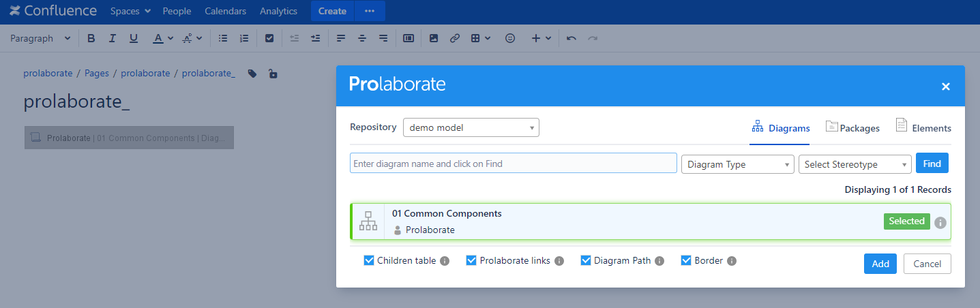Show info about Diagram Path
Image resolution: width=980 pixels, height=308 pixels.
(659, 261)
